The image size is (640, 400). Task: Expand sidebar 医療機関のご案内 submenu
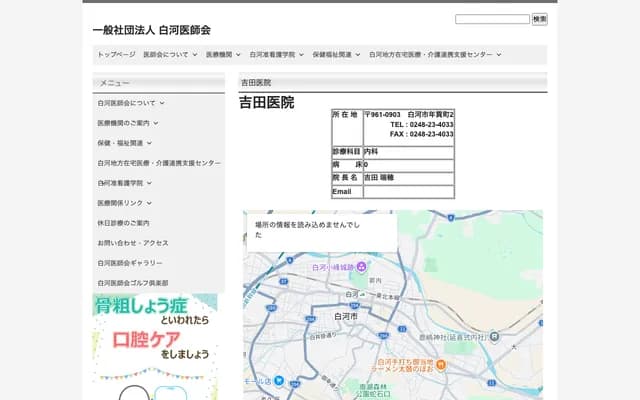pos(127,123)
